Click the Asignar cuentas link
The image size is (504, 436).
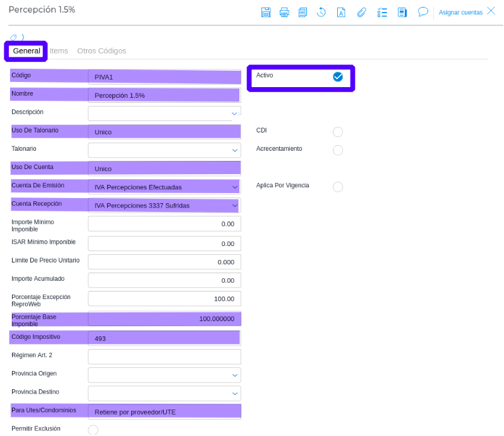460,13
